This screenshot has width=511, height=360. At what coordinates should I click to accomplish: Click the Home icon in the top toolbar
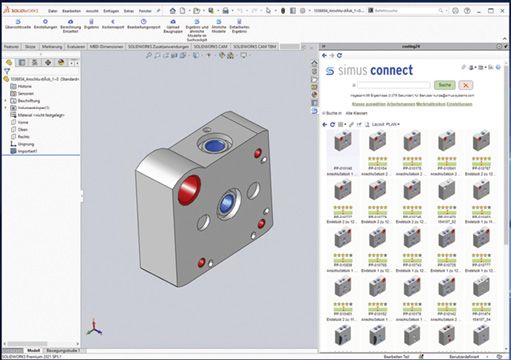tap(173, 11)
